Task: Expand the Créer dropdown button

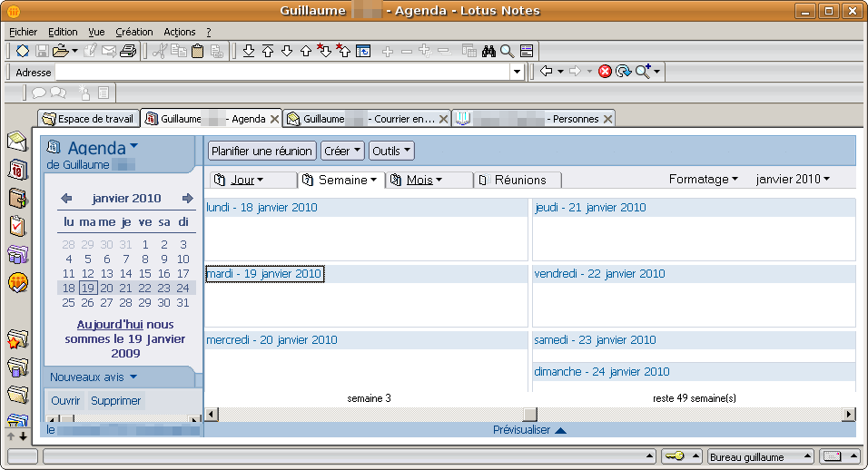Action: pyautogui.click(x=342, y=151)
